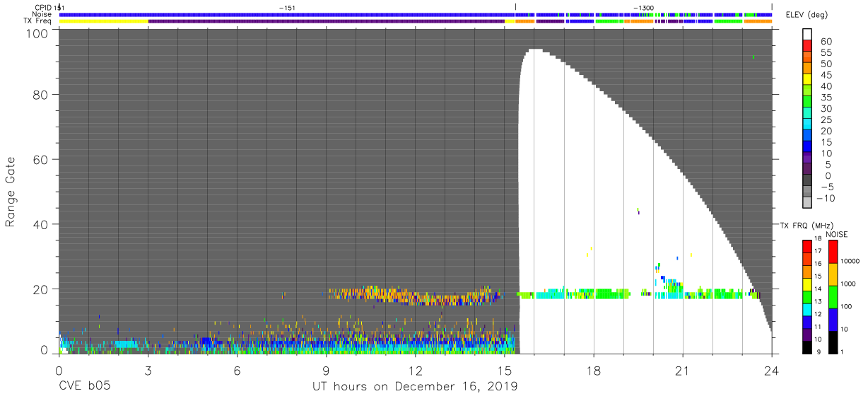Click the 21 tick on UT hours axis
The width and height of the screenshot is (868, 401).
tap(682, 371)
